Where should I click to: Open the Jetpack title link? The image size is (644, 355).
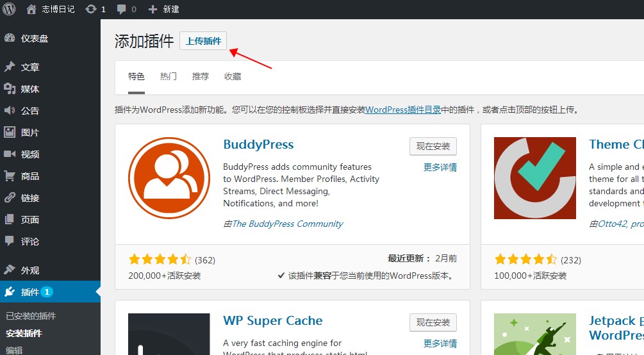tap(616, 327)
